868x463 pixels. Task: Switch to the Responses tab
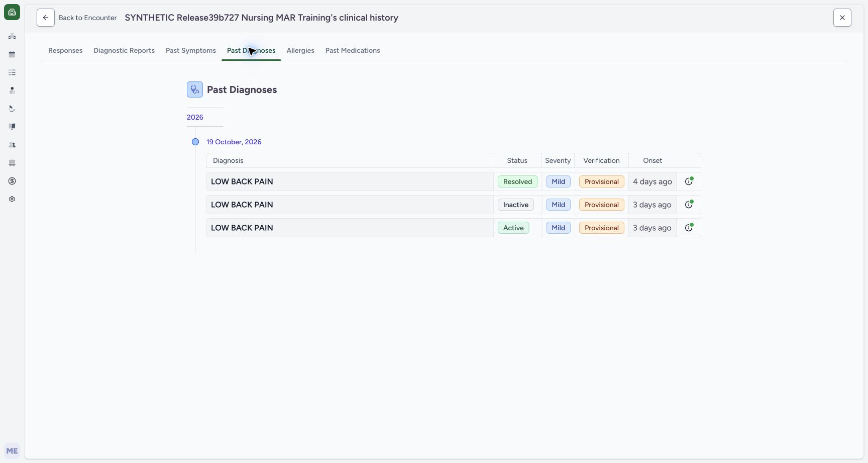click(65, 50)
